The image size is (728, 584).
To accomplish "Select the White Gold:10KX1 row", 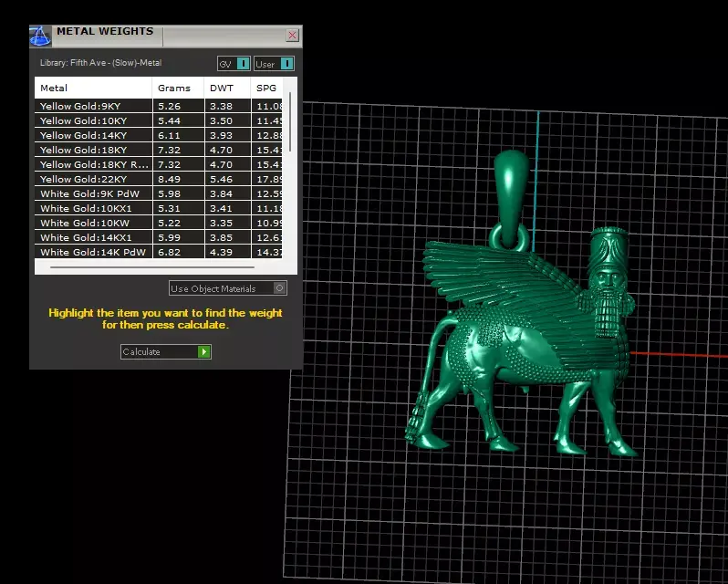I will pyautogui.click(x=159, y=208).
